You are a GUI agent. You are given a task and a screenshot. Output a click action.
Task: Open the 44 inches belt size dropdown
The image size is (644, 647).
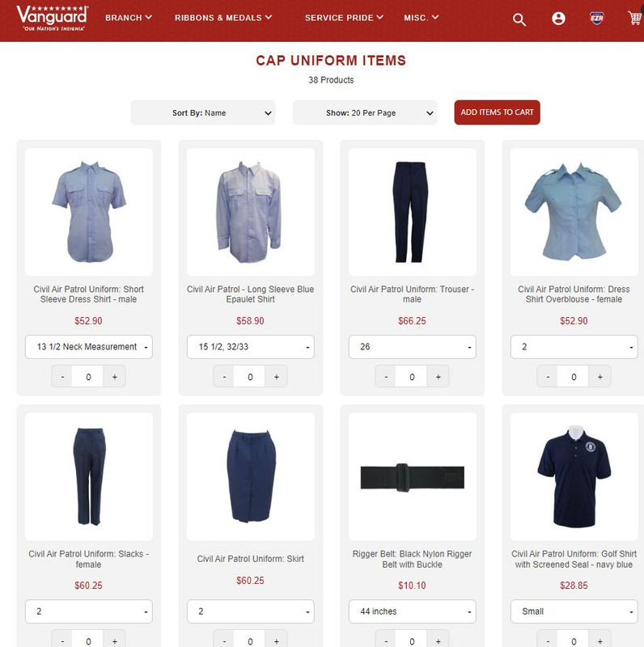[x=412, y=611]
